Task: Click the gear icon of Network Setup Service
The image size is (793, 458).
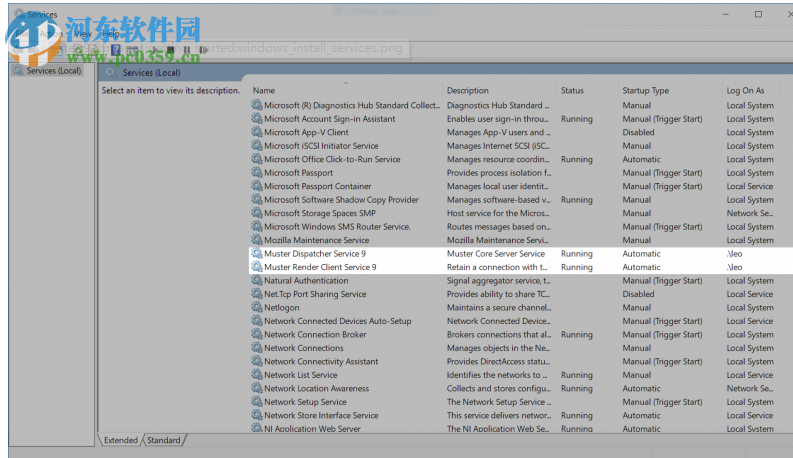Action: tap(256, 402)
